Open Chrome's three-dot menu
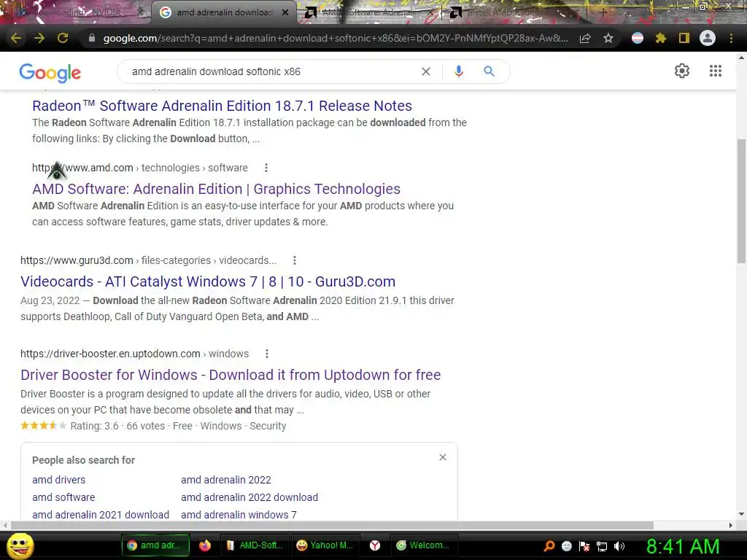This screenshot has height=560, width=747. tap(731, 38)
